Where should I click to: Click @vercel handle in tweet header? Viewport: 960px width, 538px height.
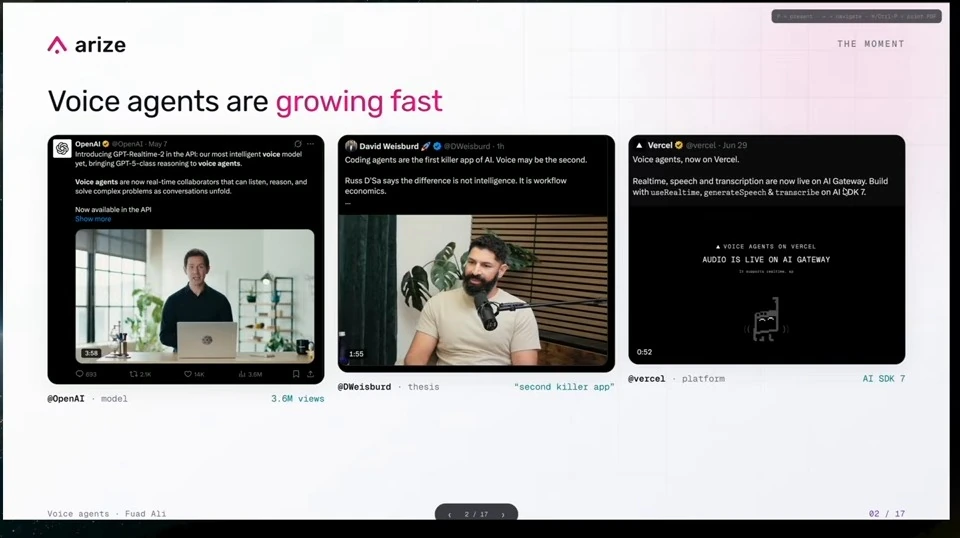pyautogui.click(x=700, y=145)
